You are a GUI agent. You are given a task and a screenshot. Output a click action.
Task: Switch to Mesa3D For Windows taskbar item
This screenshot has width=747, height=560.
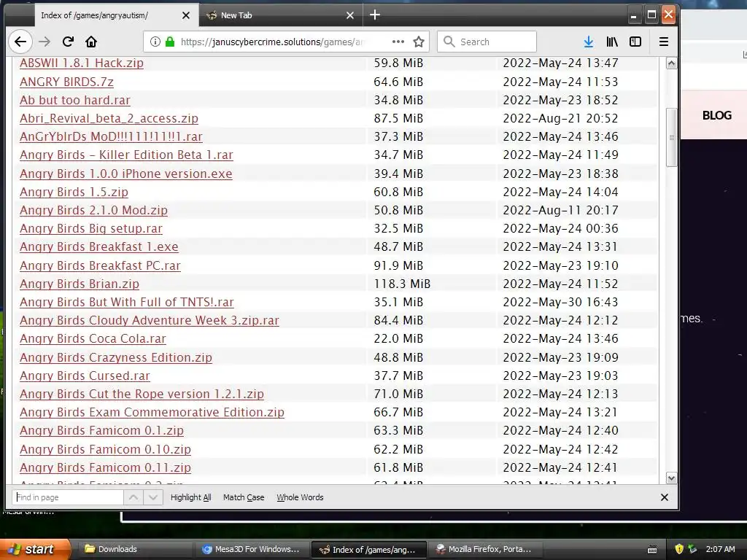pyautogui.click(x=252, y=549)
